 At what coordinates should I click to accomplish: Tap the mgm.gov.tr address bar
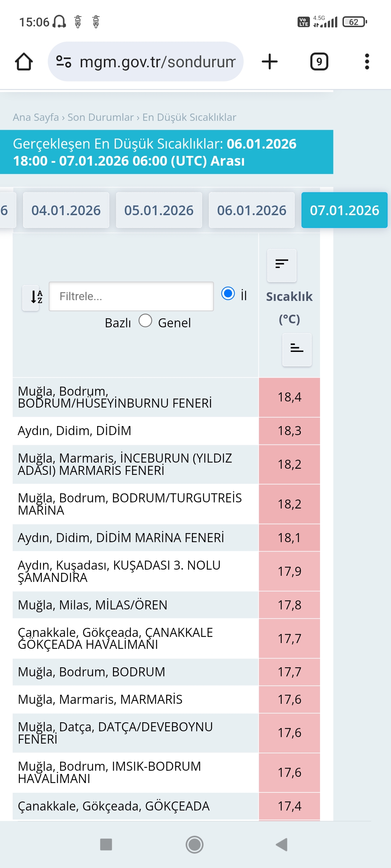[x=146, y=61]
